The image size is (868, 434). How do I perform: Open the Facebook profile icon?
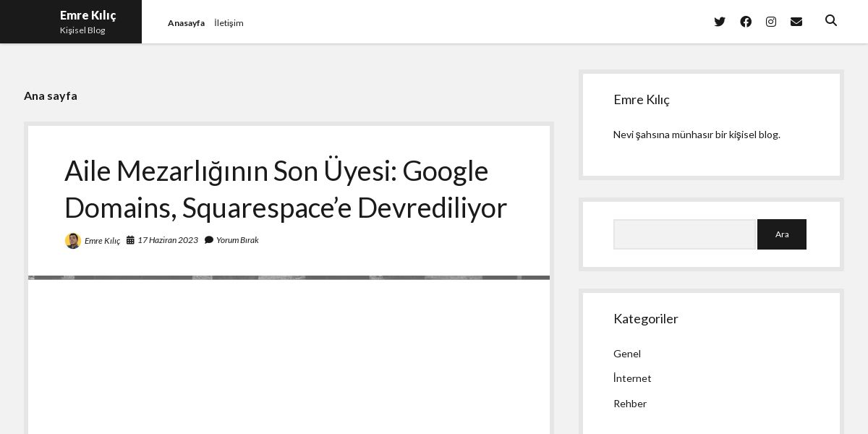746,22
